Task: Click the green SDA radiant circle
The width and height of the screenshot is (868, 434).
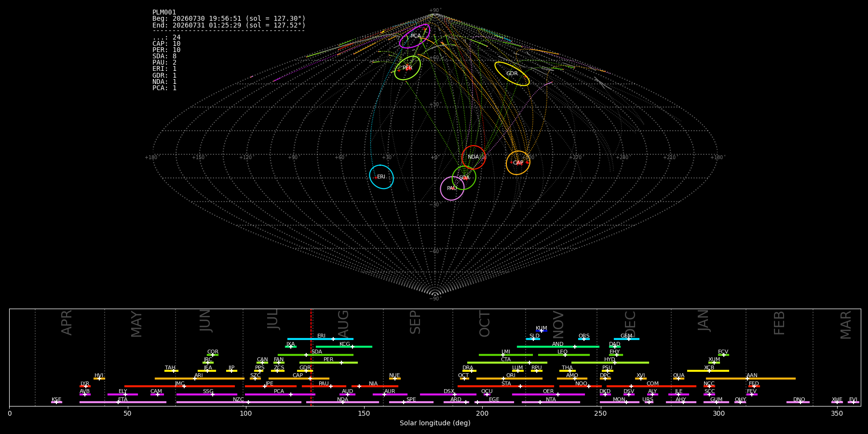Action: coord(464,178)
